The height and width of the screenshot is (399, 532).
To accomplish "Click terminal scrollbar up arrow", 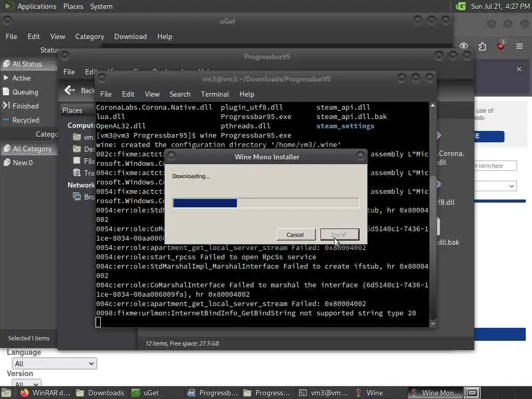I will point(433,105).
